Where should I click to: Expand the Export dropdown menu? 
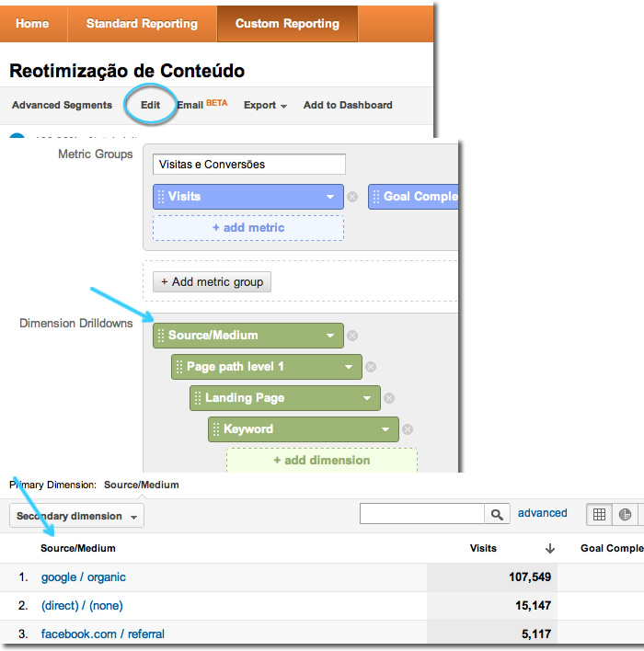[x=265, y=106]
